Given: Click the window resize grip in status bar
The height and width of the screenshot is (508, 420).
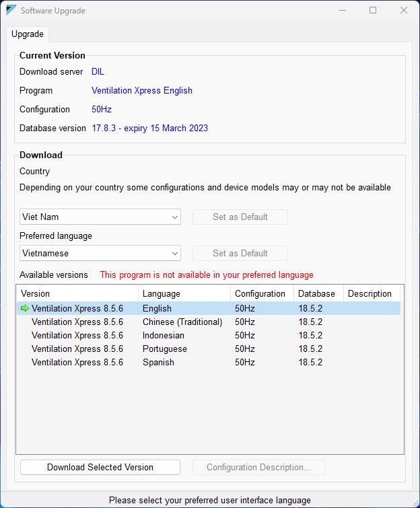Looking at the screenshot, I should [415, 503].
